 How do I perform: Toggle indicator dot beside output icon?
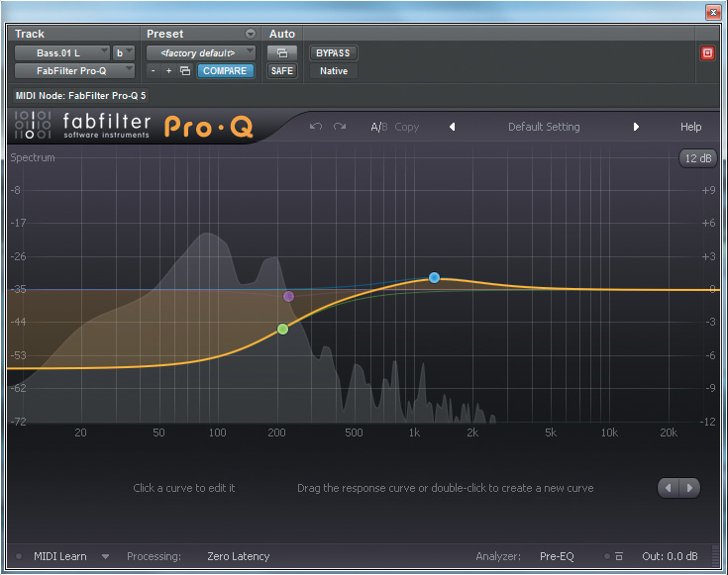pos(607,556)
